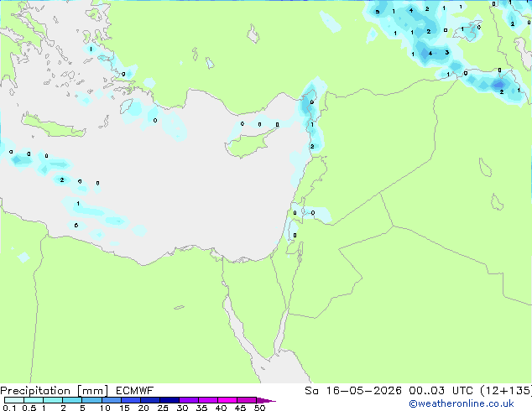The height and width of the screenshot is (411, 532).
Task: Click the 0.1–0.5 mm legend color box
Action: [x=14, y=400]
